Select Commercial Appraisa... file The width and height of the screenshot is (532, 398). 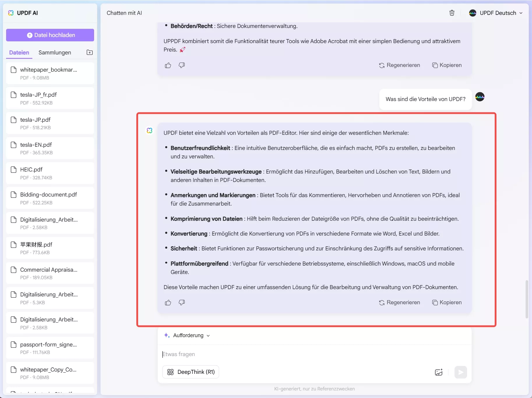click(50, 273)
